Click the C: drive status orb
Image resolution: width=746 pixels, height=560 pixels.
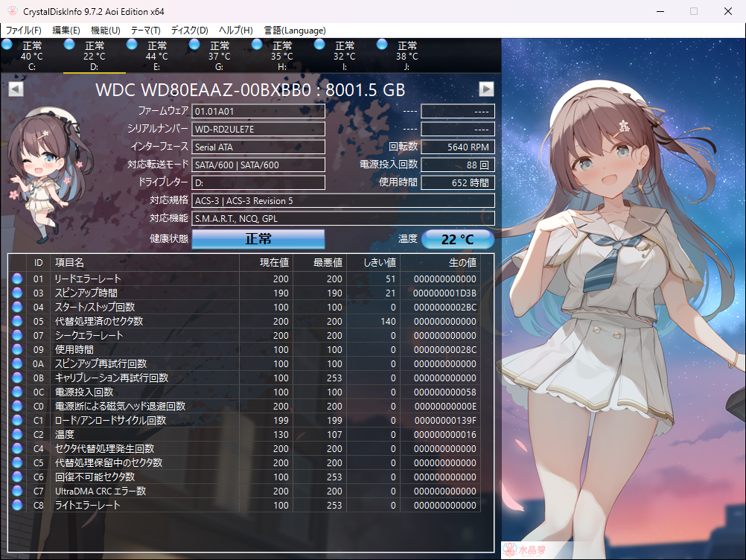click(7, 45)
